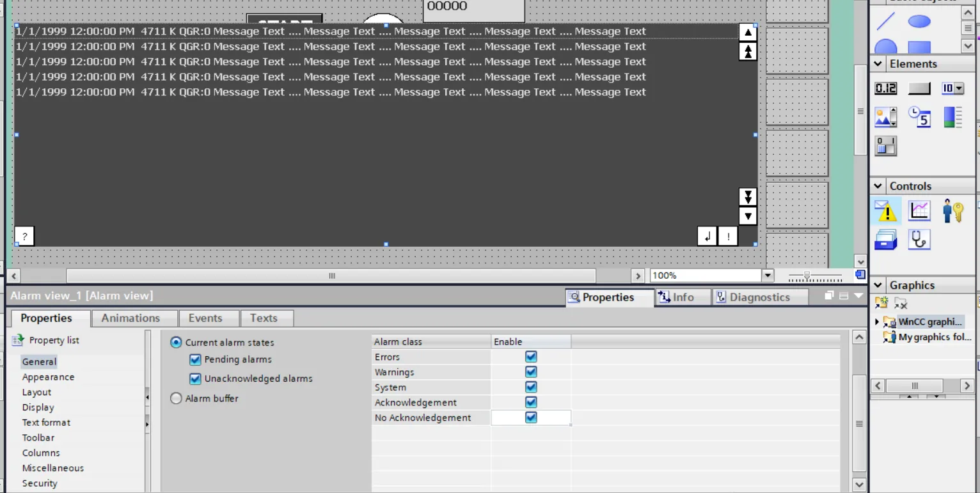Click alarm view help '?' button
This screenshot has height=493, width=980.
click(24, 237)
